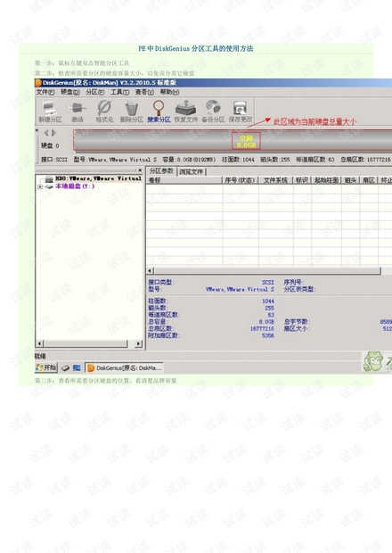The width and height of the screenshot is (392, 553).
Task: Click the Windows Start (开始) button
Action: click(x=46, y=367)
